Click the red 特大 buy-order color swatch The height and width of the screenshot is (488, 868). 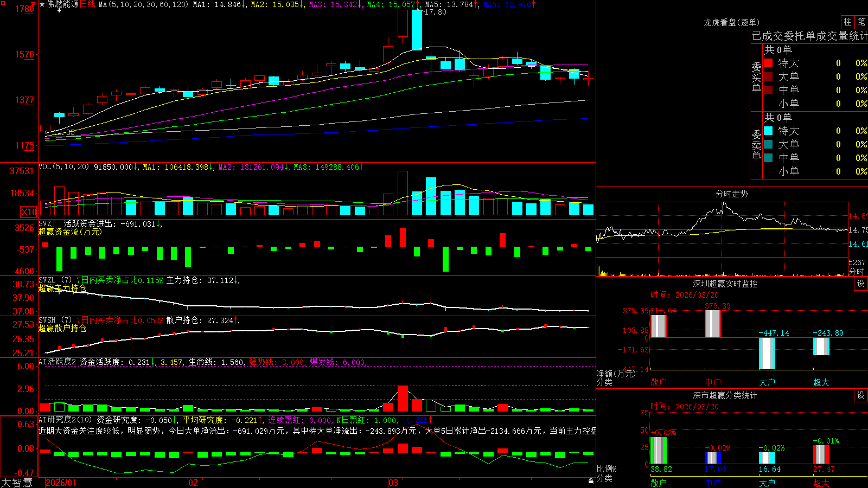click(x=768, y=63)
